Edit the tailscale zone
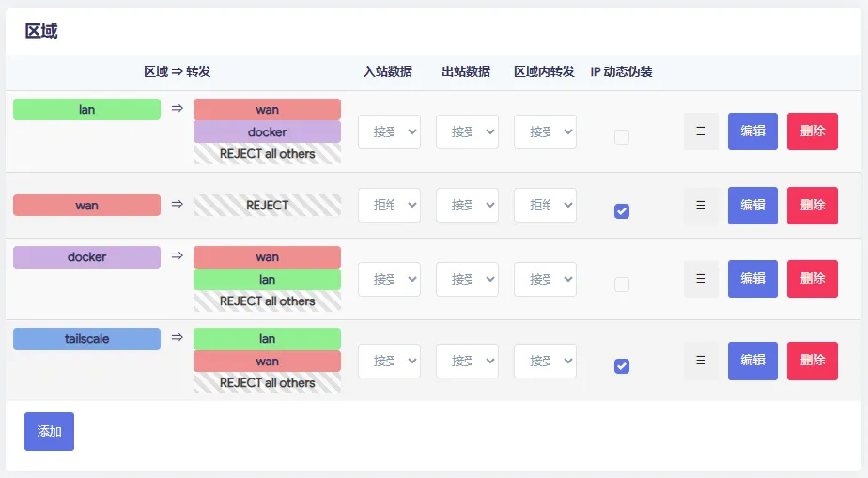This screenshot has height=478, width=868. pos(752,361)
